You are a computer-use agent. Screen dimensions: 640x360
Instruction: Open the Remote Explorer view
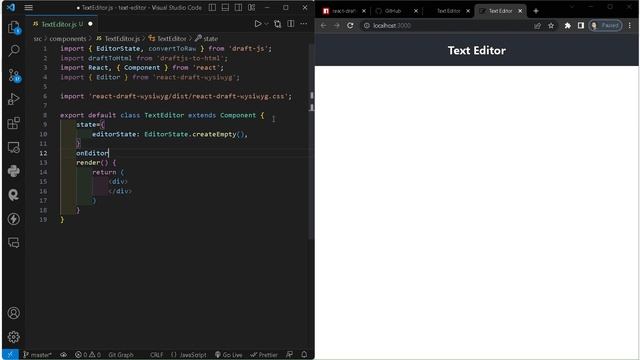14,147
